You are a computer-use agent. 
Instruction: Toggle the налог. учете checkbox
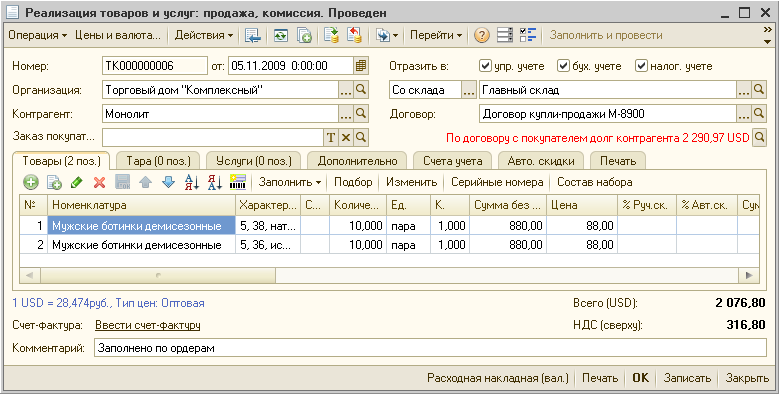(x=641, y=66)
